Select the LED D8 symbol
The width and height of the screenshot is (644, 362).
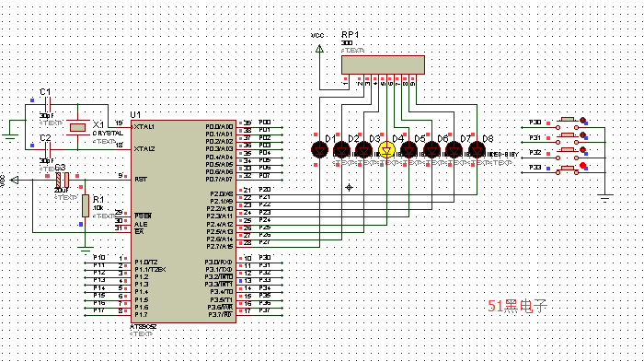[477, 150]
